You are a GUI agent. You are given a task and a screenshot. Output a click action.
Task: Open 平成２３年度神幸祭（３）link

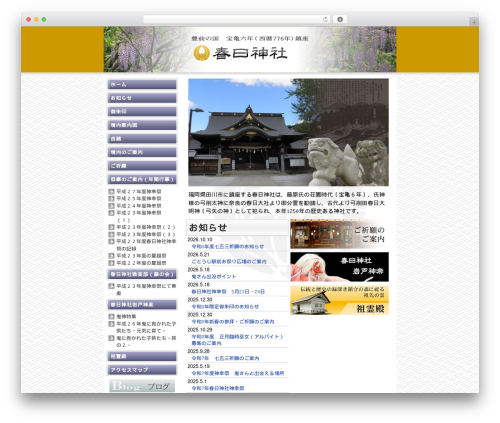pos(145,234)
